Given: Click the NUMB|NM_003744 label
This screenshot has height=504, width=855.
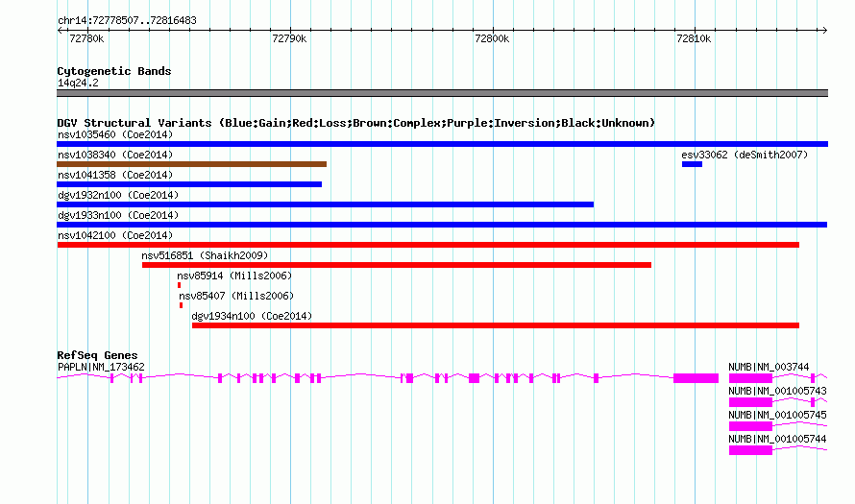Looking at the screenshot, I should tap(769, 368).
